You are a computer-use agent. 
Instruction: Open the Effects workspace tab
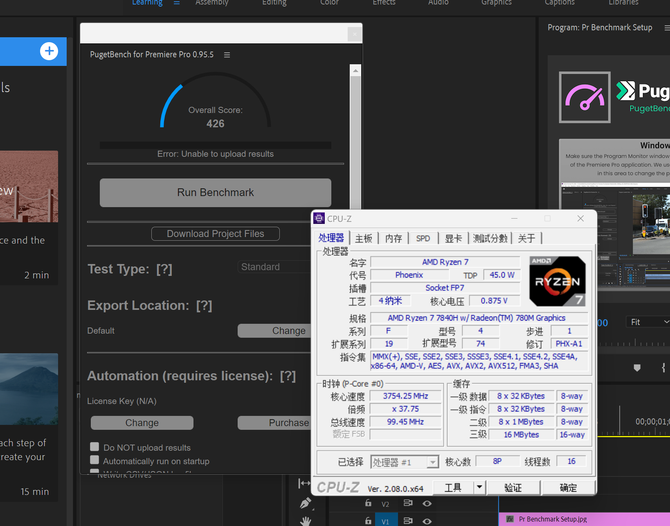click(x=384, y=3)
